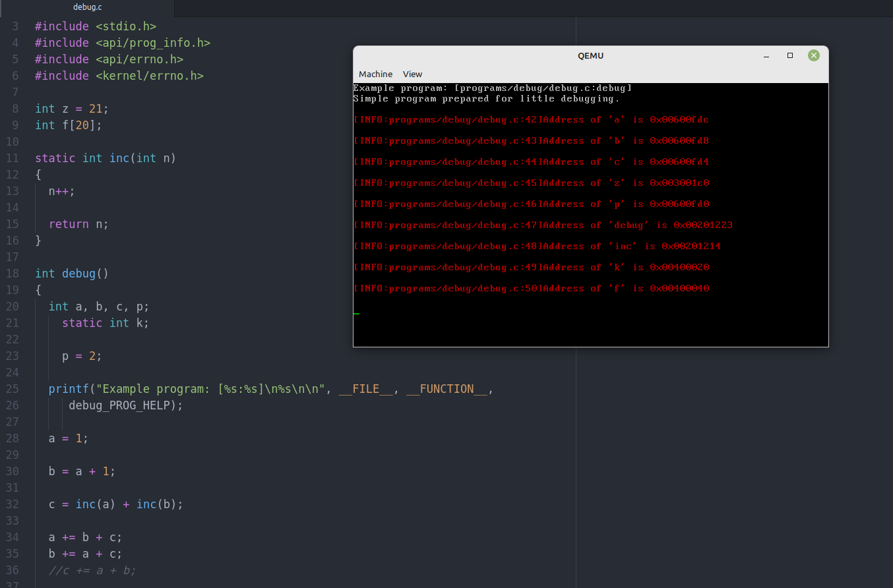Click QEMU 'Example program:' header line

[x=493, y=88]
